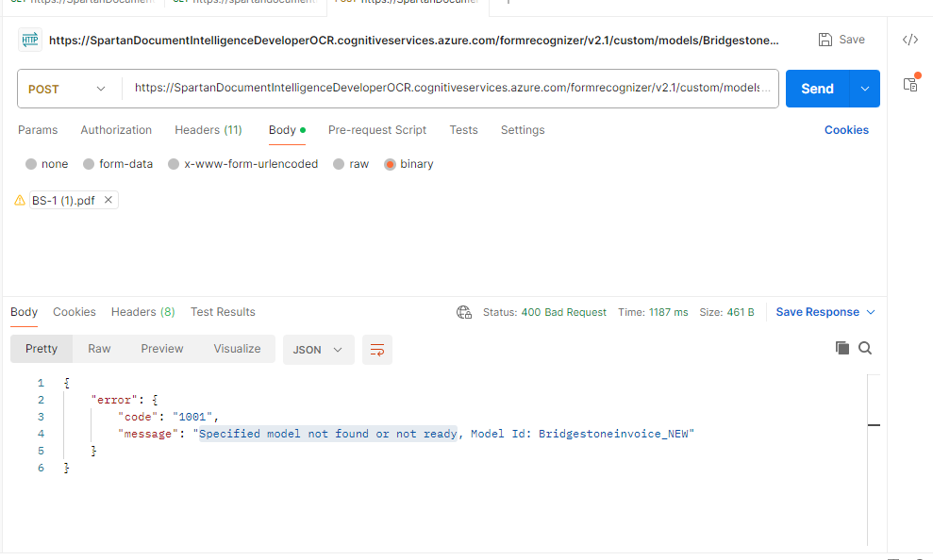
Task: Open the Cookies manager
Action: point(845,129)
